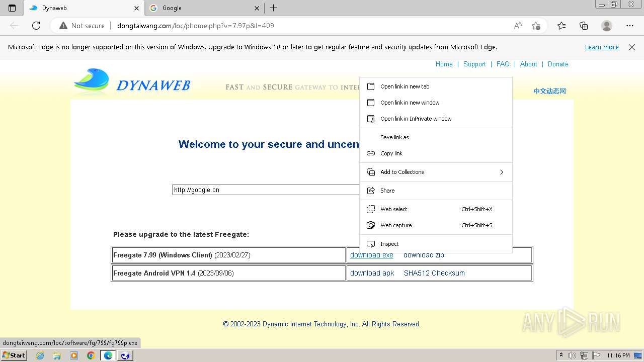Click Freegate Android VPN 1.4 text
Image resolution: width=644 pixels, height=362 pixels.
click(x=154, y=273)
